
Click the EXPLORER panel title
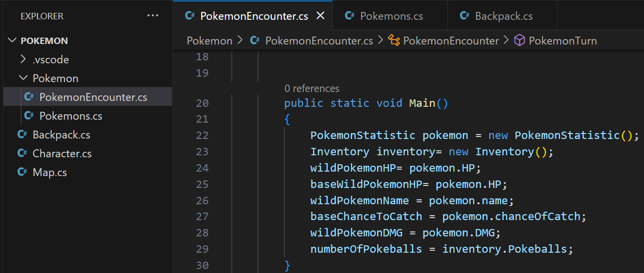click(x=42, y=16)
